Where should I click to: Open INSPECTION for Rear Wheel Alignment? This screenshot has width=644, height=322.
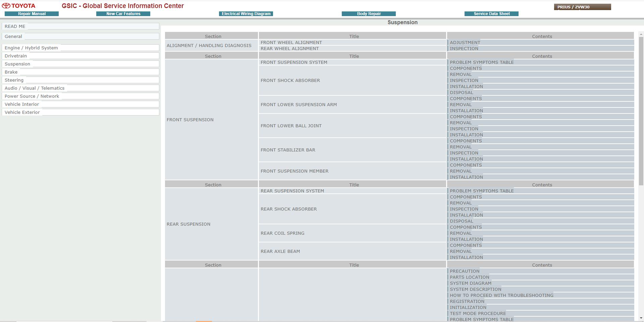click(464, 48)
